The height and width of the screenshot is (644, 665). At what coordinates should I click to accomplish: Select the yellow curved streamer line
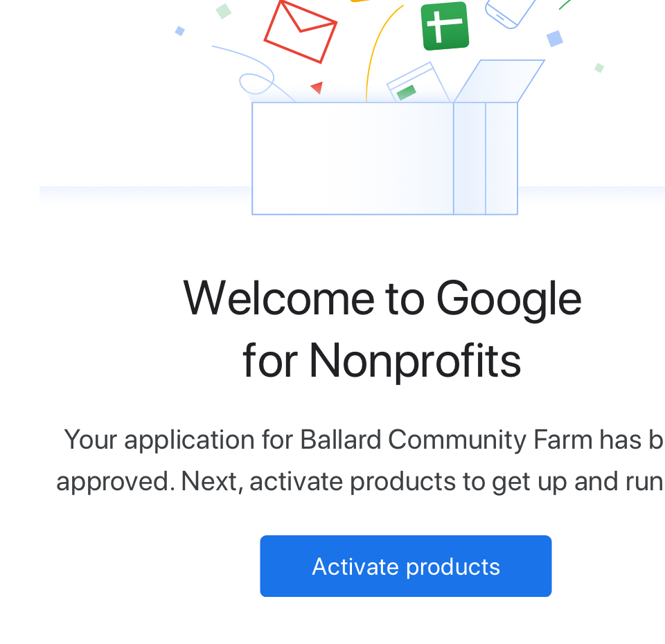(384, 53)
